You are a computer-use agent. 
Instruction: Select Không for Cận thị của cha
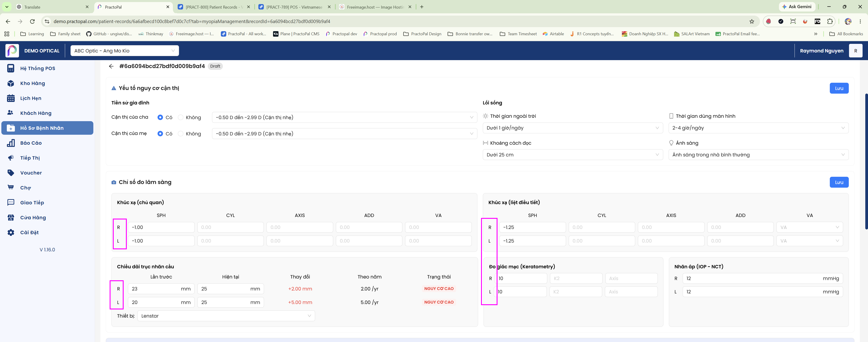tap(181, 117)
